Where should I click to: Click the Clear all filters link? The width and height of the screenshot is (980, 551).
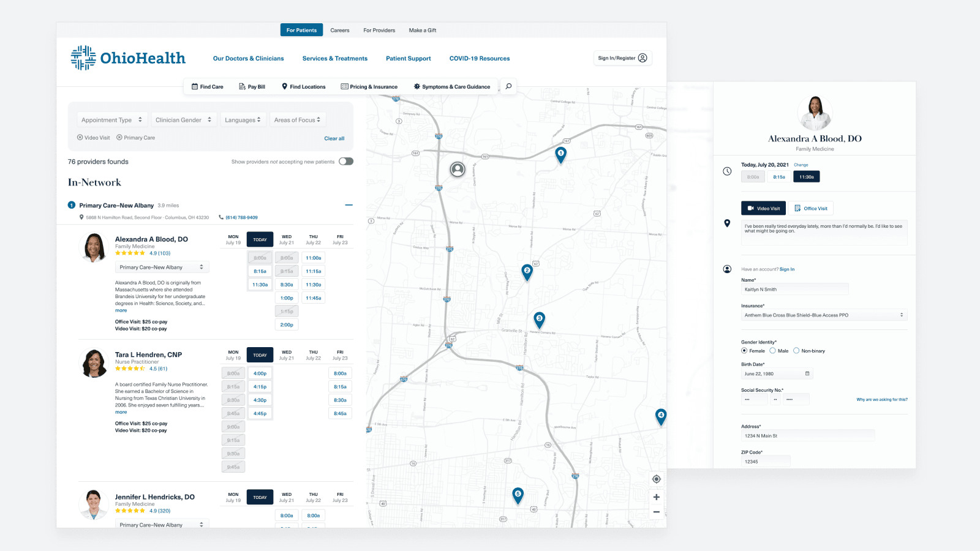pos(334,138)
